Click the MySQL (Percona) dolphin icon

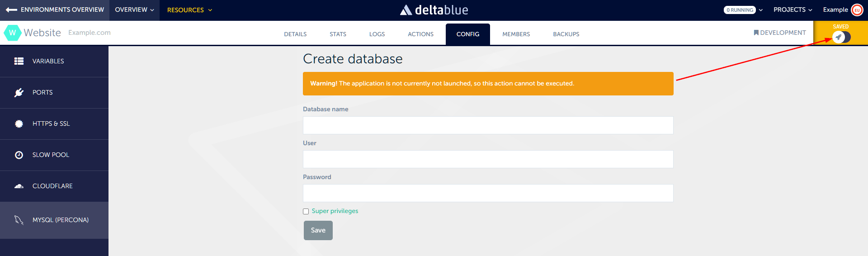[x=19, y=220]
